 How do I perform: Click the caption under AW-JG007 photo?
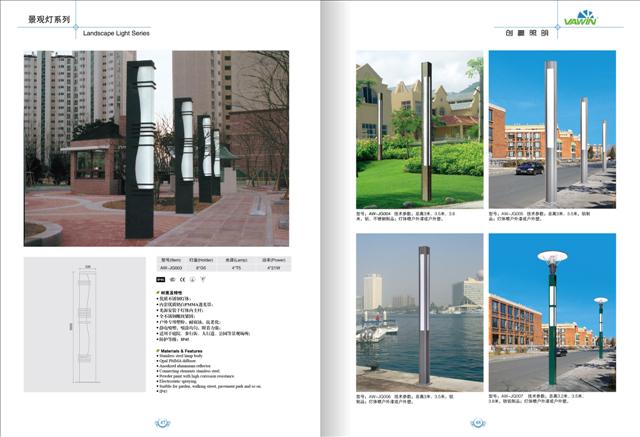[x=551, y=401]
